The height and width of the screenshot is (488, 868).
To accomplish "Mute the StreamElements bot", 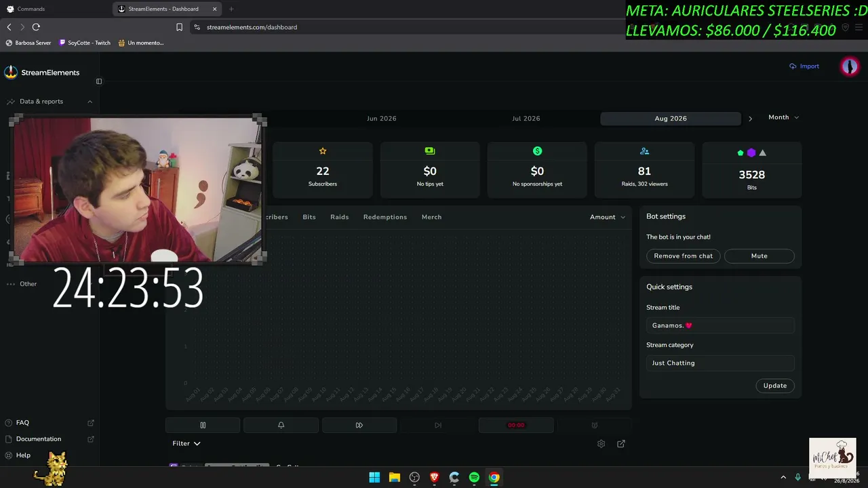I will tap(759, 256).
